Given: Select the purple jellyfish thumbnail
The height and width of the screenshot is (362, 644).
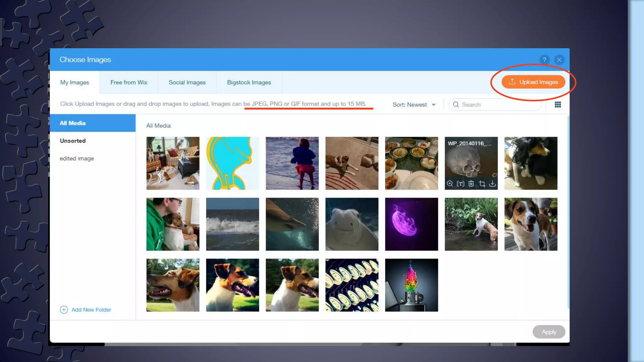Looking at the screenshot, I should pos(411,224).
